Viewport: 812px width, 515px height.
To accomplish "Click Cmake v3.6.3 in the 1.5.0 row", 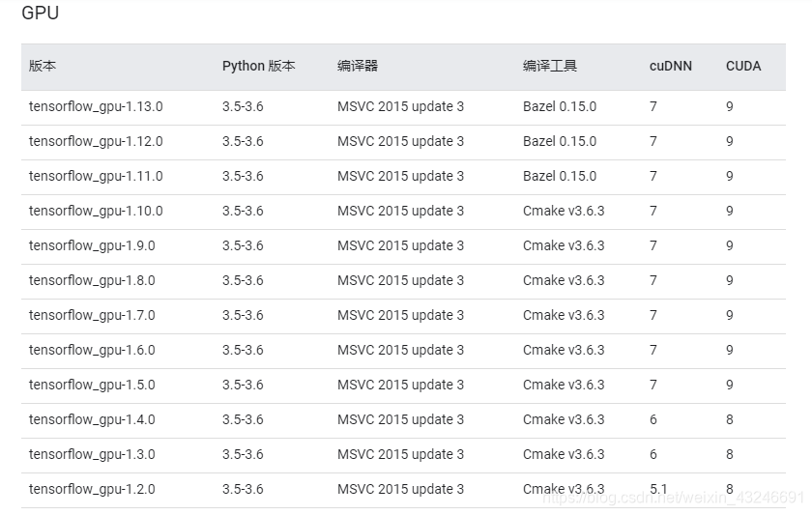I will pyautogui.click(x=564, y=385).
